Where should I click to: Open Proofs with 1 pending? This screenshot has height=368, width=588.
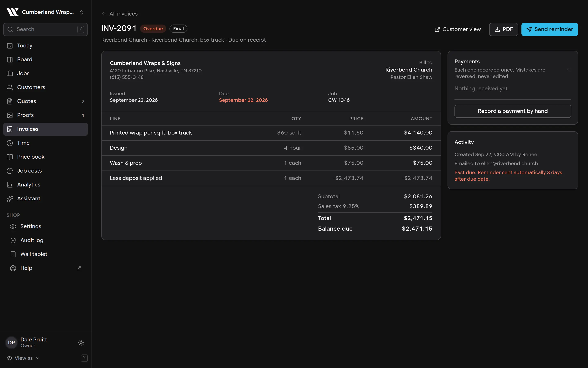[46, 115]
